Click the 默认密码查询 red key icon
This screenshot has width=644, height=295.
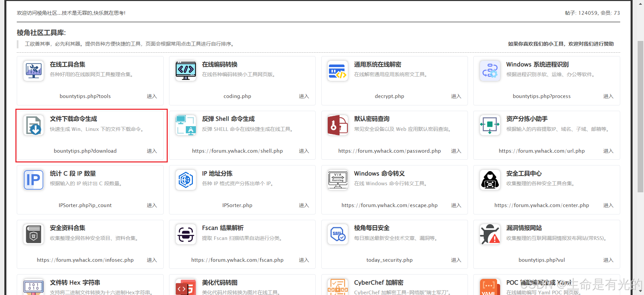coord(337,125)
